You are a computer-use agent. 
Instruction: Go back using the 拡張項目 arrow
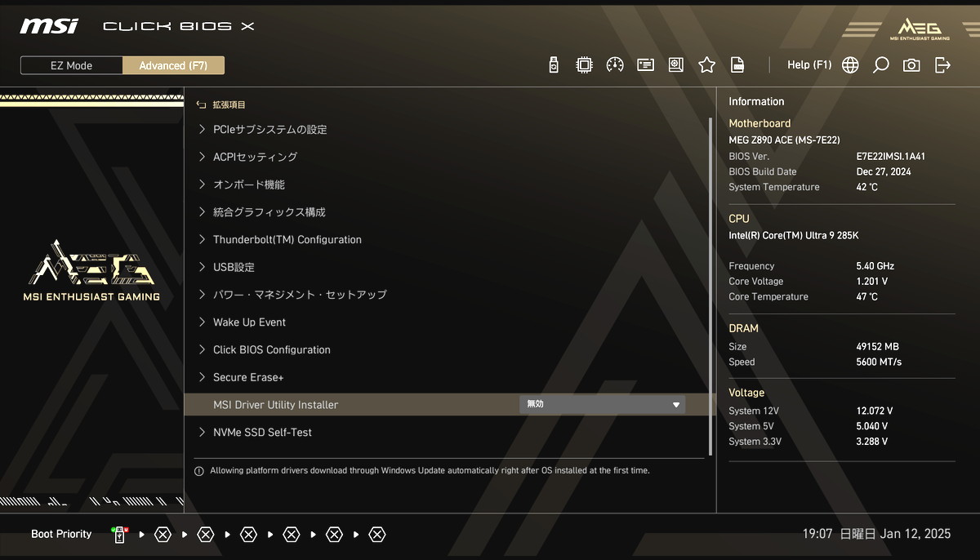[201, 104]
